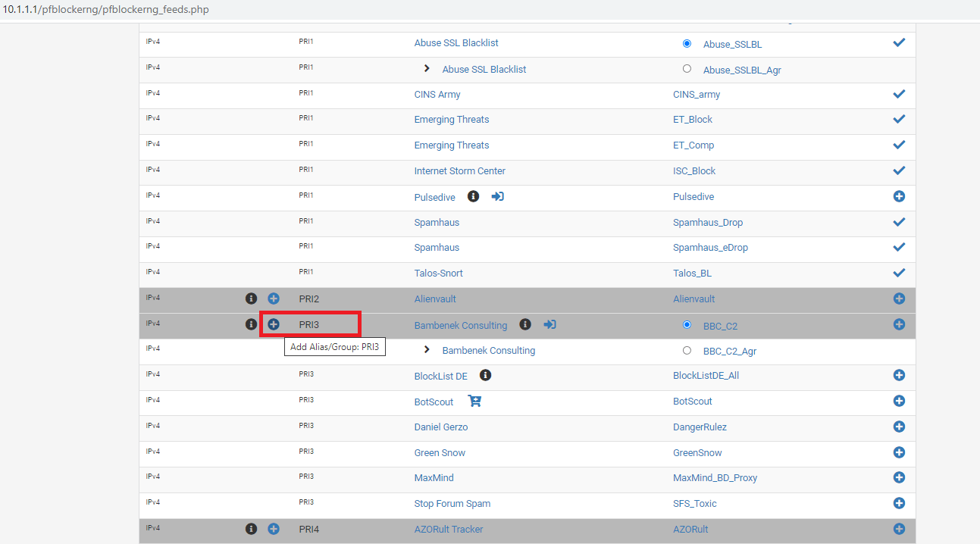980x544 pixels.
Task: Select the Abuse_SSLBL_Agr radio option
Action: tap(687, 68)
